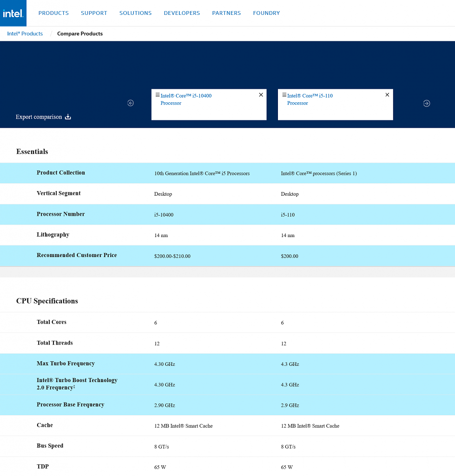Click the Cache row label
The height and width of the screenshot is (476, 455).
click(45, 425)
